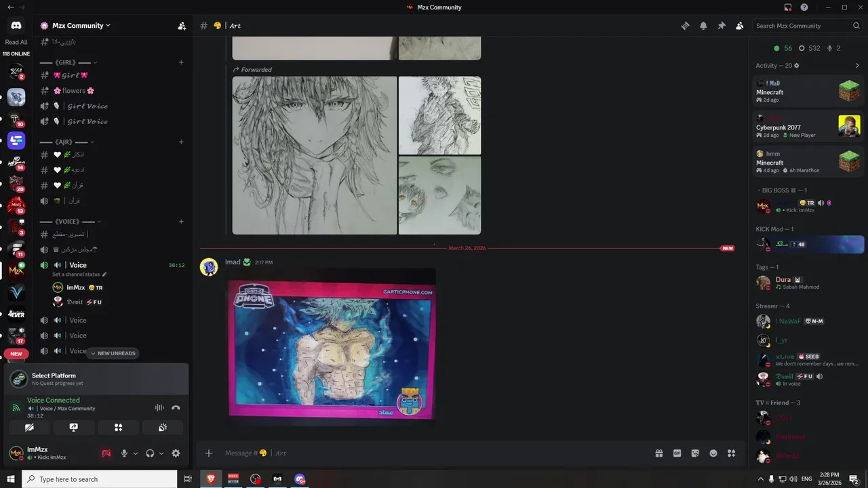Add channel to GIRL category
The image size is (868, 488).
[x=181, y=62]
